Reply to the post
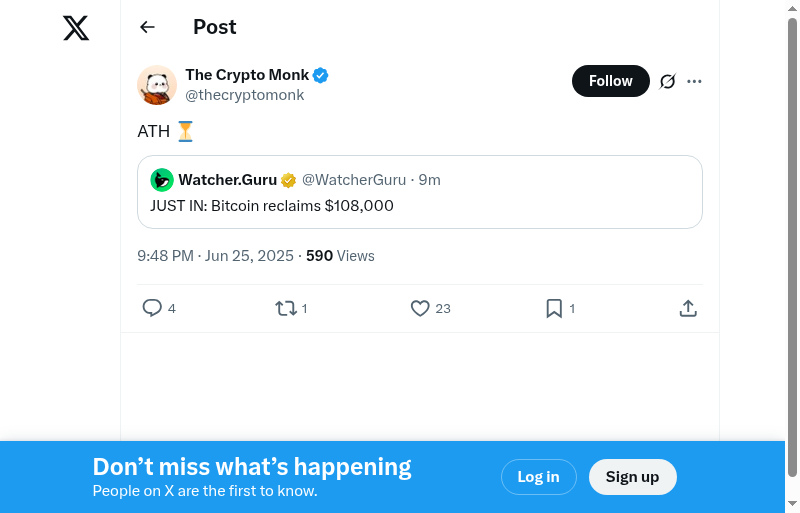 [152, 308]
